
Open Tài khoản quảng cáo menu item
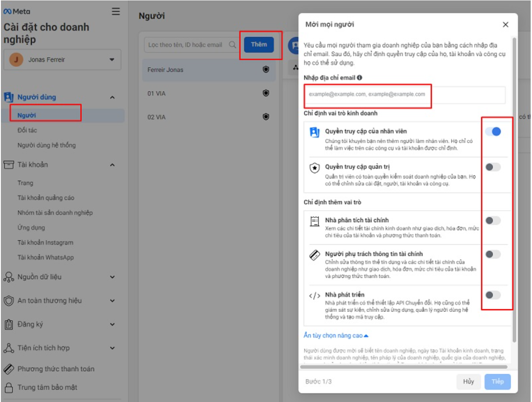(x=46, y=198)
